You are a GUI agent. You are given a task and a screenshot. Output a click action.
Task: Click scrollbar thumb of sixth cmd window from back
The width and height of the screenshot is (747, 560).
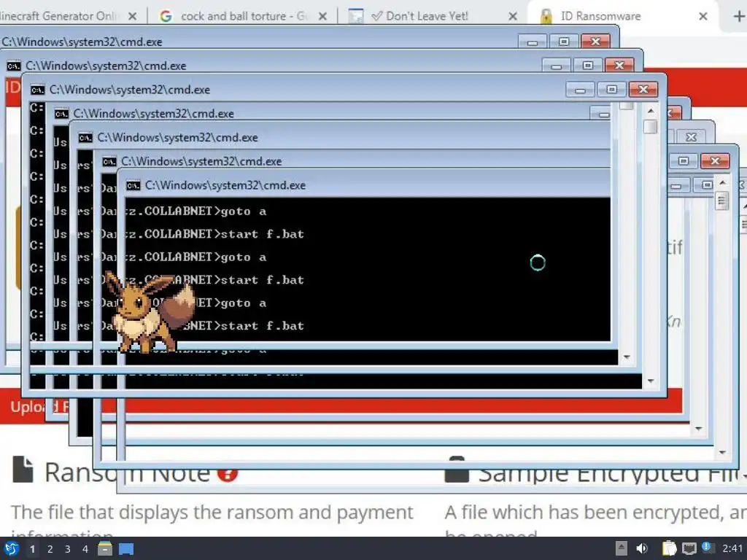tap(722, 201)
